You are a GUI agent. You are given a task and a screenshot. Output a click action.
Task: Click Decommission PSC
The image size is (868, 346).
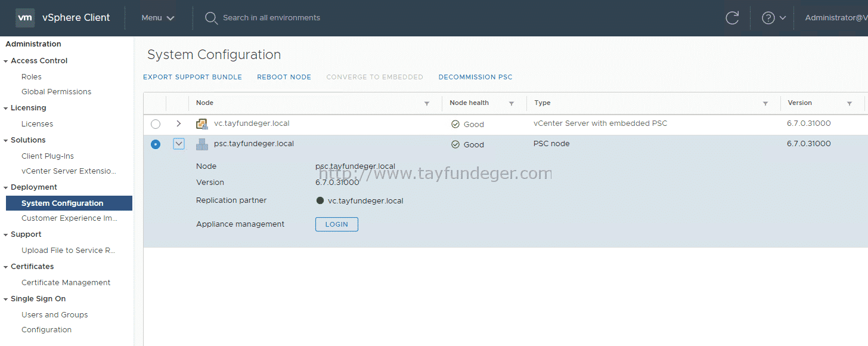pos(476,77)
